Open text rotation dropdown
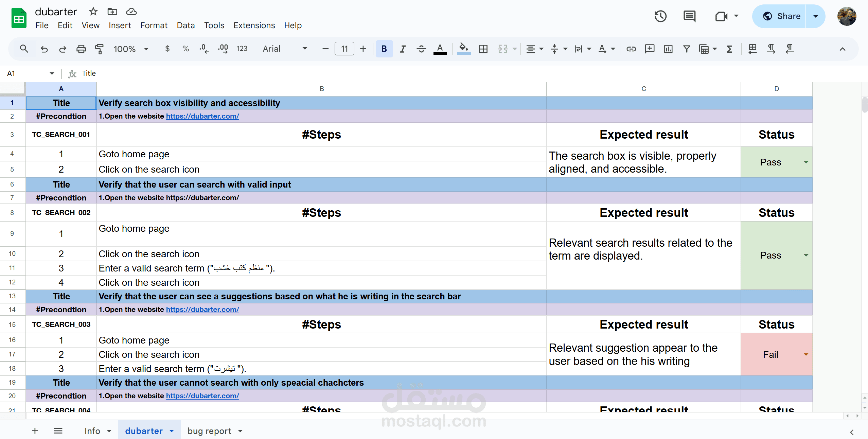The width and height of the screenshot is (868, 439). click(x=606, y=49)
